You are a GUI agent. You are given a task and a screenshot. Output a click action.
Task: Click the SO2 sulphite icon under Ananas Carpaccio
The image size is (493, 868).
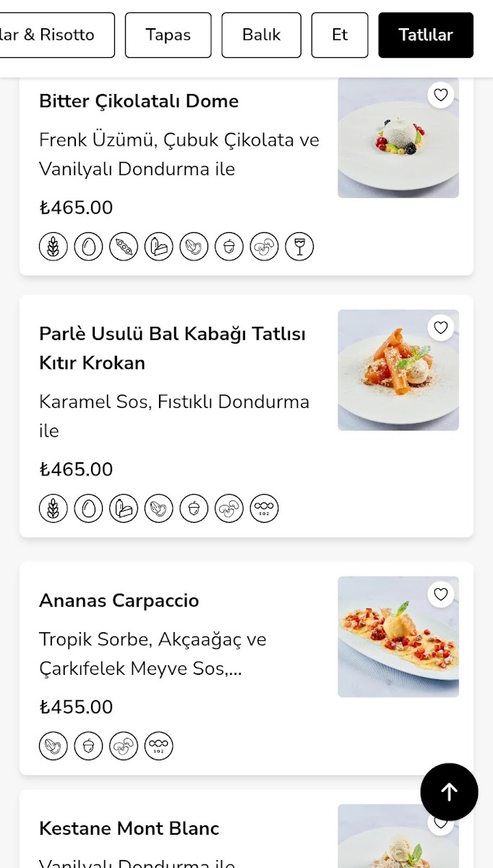tap(159, 746)
